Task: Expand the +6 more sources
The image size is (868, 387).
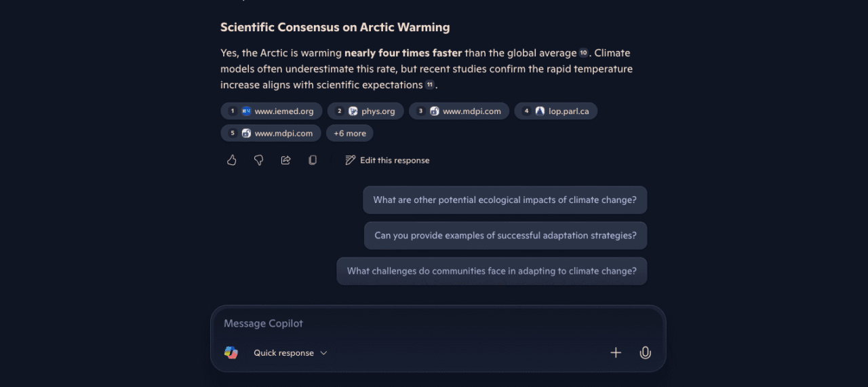Action: point(349,133)
